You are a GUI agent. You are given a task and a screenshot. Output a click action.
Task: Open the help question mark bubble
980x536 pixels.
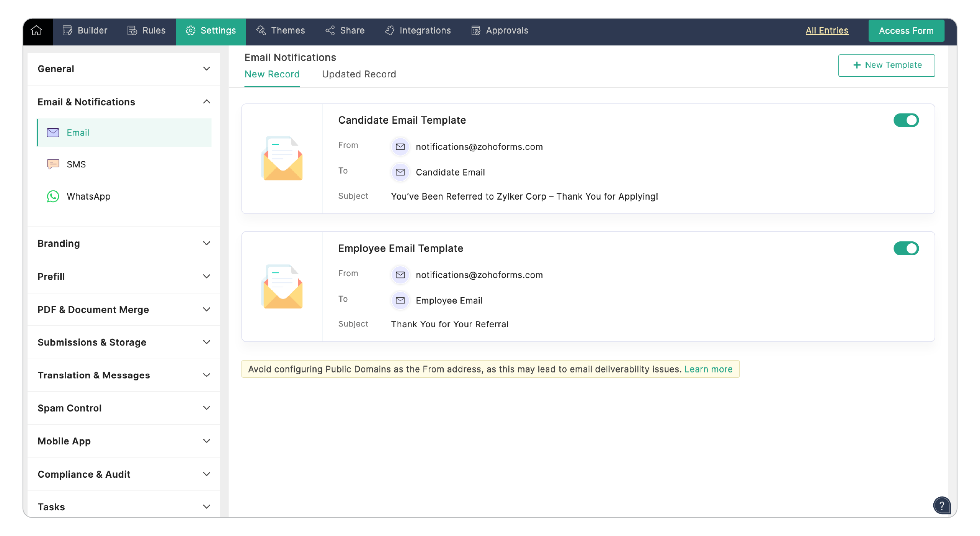click(942, 506)
